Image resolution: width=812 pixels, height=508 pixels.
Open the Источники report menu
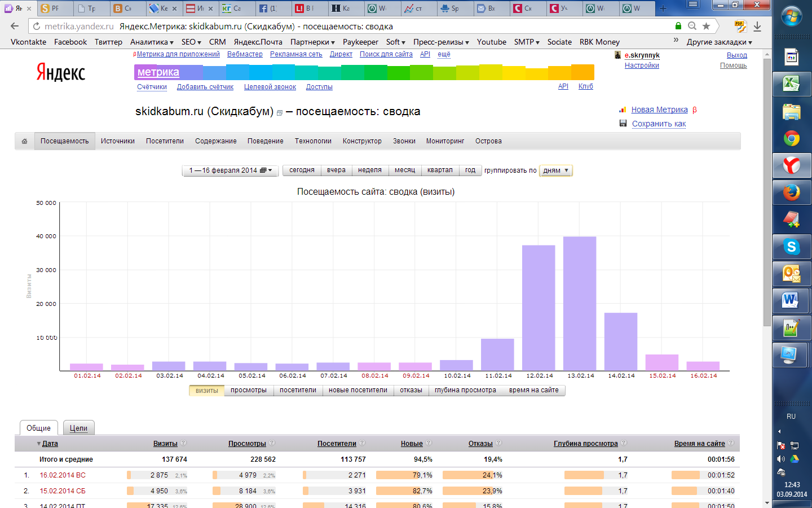[x=118, y=141]
